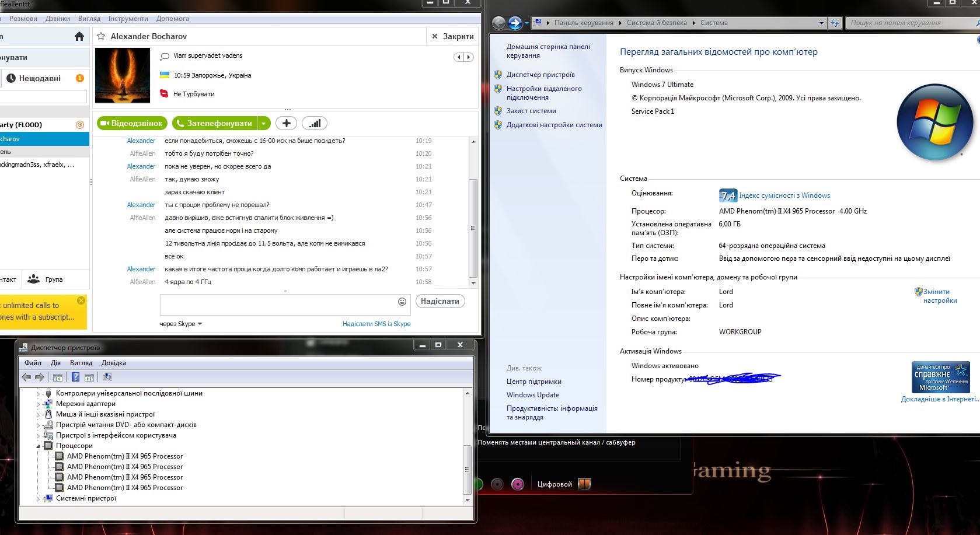Show next mood message arrow in Skype
The height and width of the screenshot is (535, 980).
pos(469,57)
